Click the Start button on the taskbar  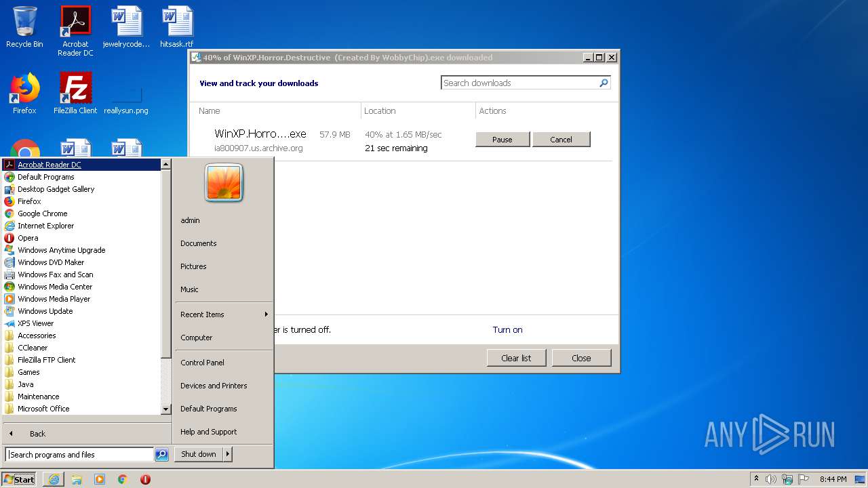(19, 479)
